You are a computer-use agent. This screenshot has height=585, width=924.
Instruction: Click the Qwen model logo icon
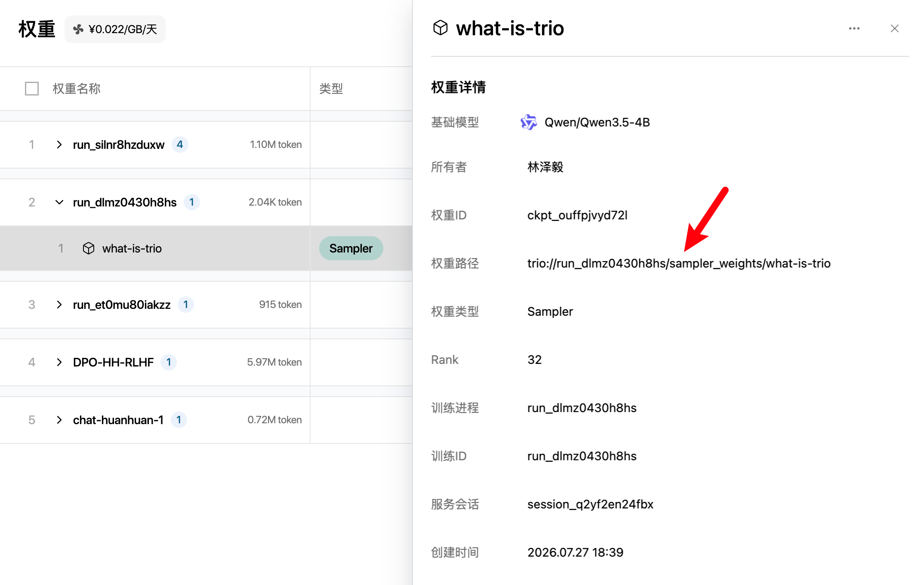click(529, 122)
